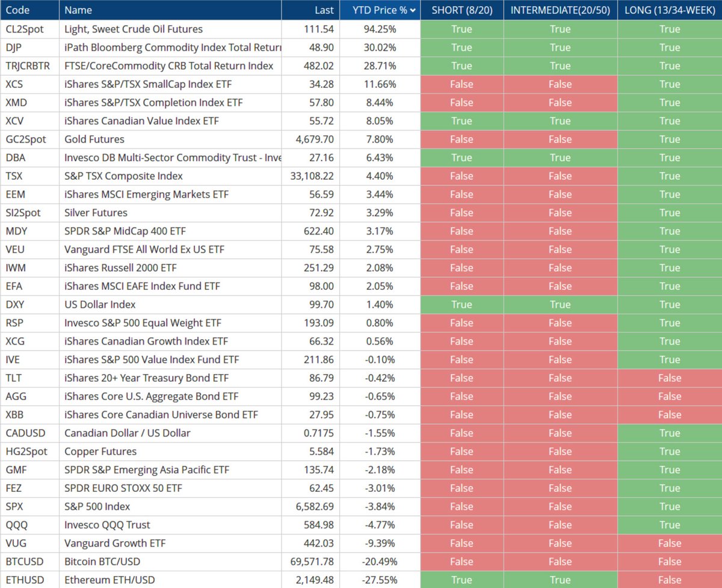The image size is (722, 588).
Task: Select SPDR S&P MidCap 400 ETF
Action: pyautogui.click(x=170, y=231)
